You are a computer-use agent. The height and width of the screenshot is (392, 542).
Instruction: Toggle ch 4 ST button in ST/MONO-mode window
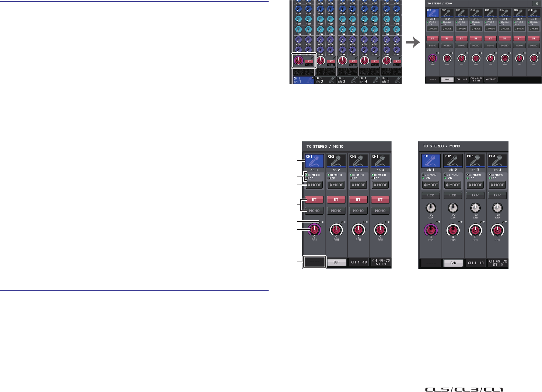click(381, 199)
